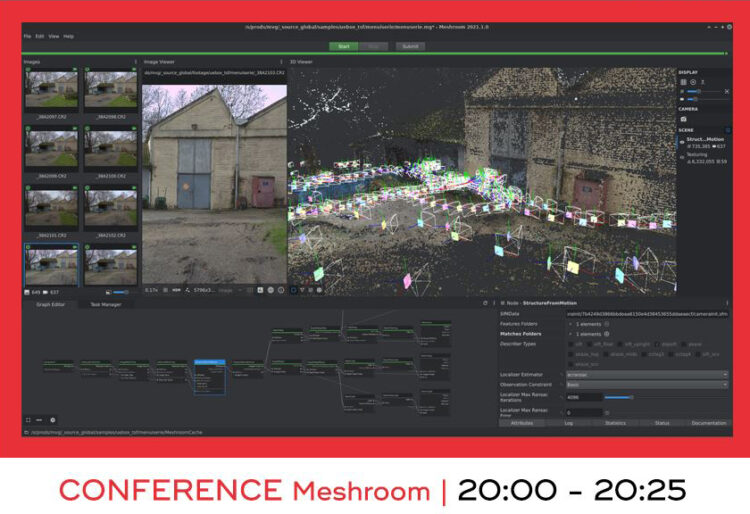
Task: Click the camera icon under CAMERA section
Action: [684, 119]
